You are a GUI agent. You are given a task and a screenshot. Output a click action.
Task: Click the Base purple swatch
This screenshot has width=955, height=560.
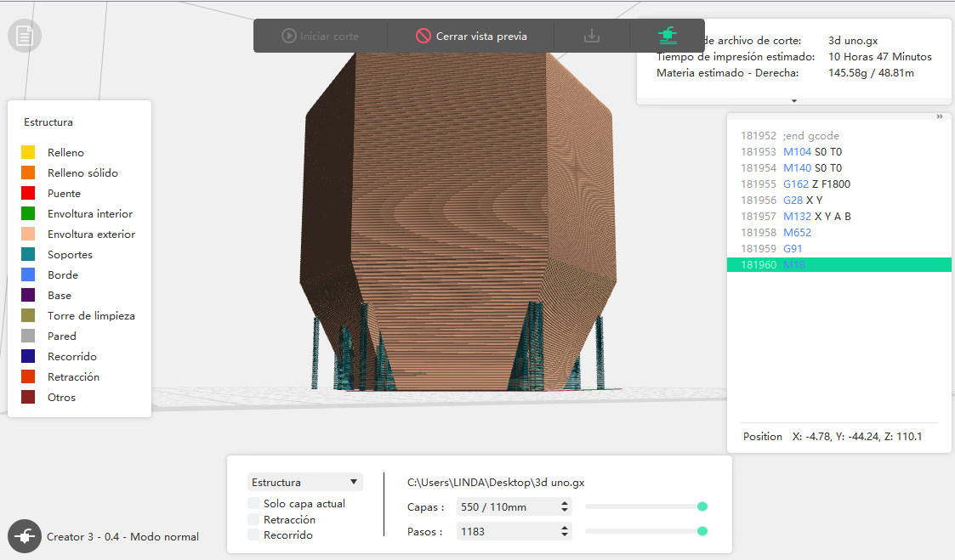28,295
